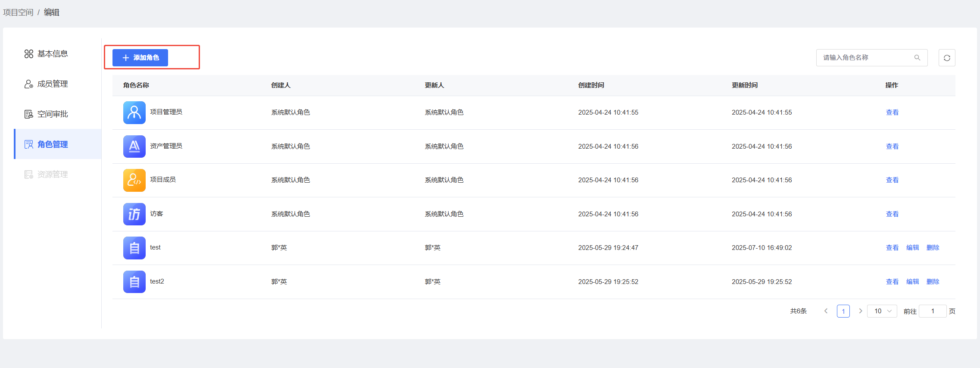Click creation time 2025-05-29 19:24:47

click(608, 248)
